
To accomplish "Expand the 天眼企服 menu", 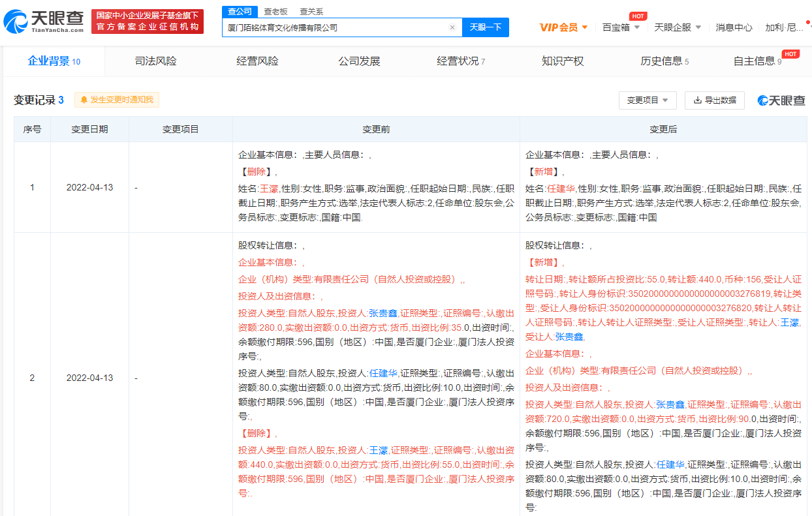I will (x=698, y=27).
